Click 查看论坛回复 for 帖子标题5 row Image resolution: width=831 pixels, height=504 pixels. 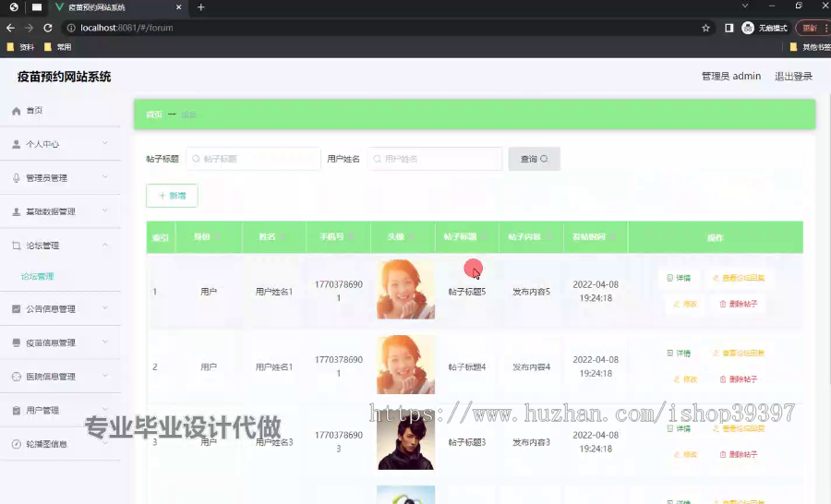(x=739, y=278)
